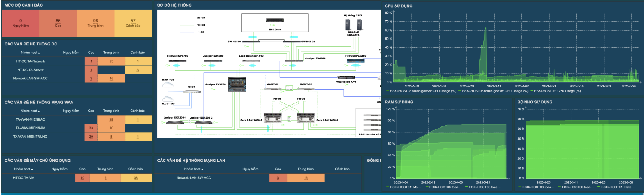Open Network-LAN-SW-ACC in the mạng LAN table

(x=194, y=177)
